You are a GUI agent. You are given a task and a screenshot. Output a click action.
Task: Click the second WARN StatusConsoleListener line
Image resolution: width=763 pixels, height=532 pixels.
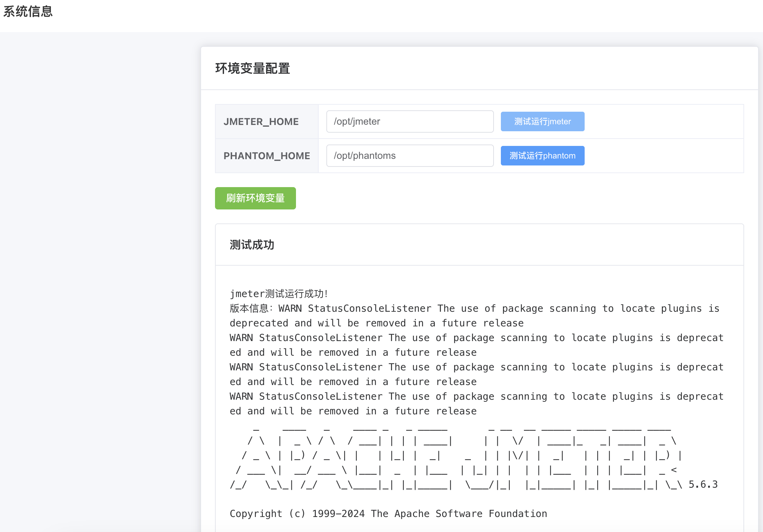(476, 338)
